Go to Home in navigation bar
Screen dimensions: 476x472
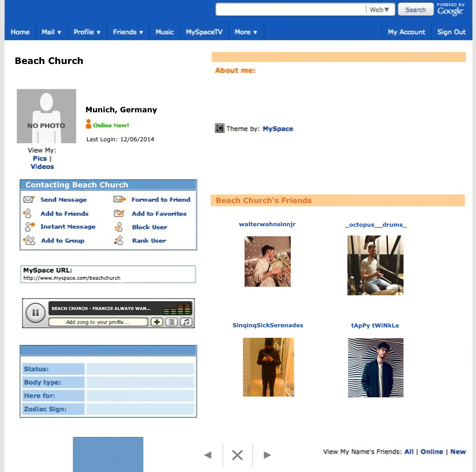pyautogui.click(x=20, y=32)
